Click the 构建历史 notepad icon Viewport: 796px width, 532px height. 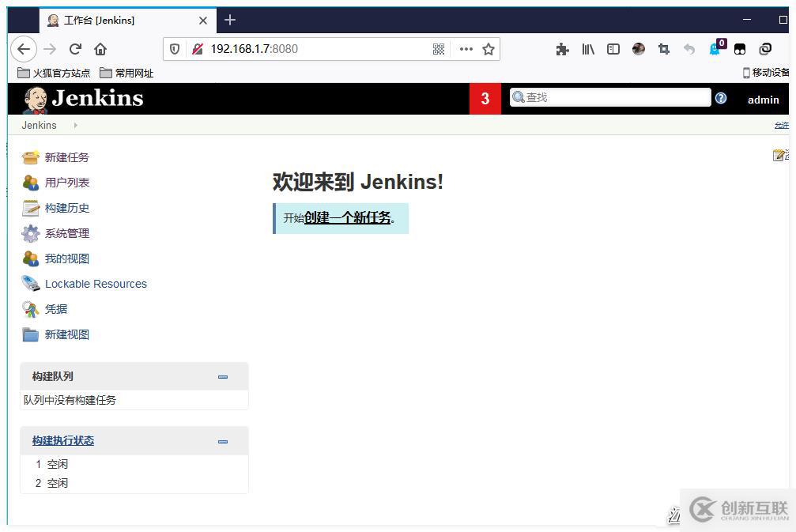coord(31,208)
